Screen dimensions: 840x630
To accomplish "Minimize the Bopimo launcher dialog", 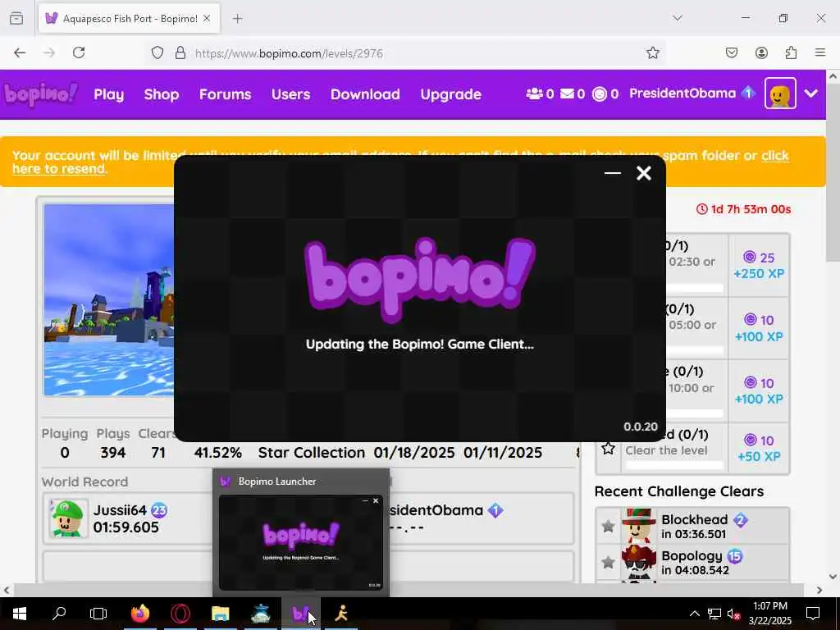I will (612, 173).
